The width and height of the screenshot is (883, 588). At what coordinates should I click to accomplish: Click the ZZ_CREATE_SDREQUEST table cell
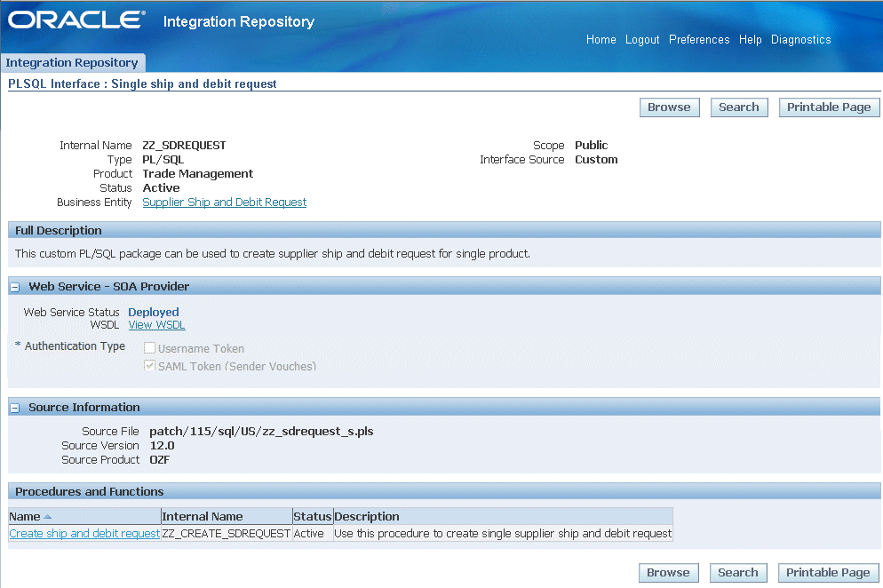[x=227, y=533]
